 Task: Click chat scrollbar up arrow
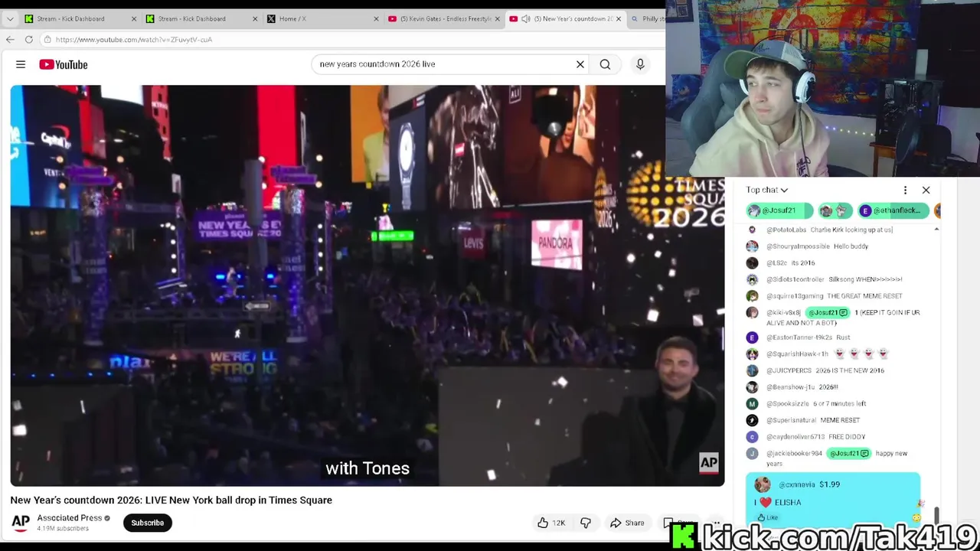pyautogui.click(x=936, y=230)
